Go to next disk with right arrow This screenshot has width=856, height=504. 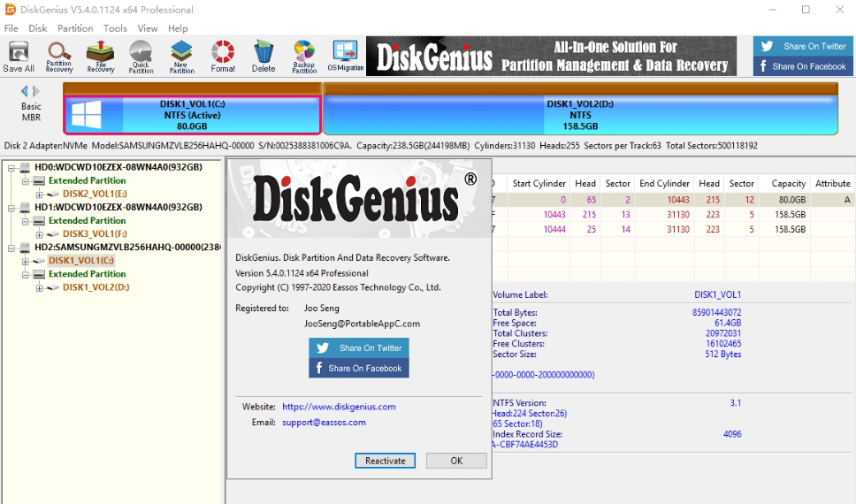point(36,91)
